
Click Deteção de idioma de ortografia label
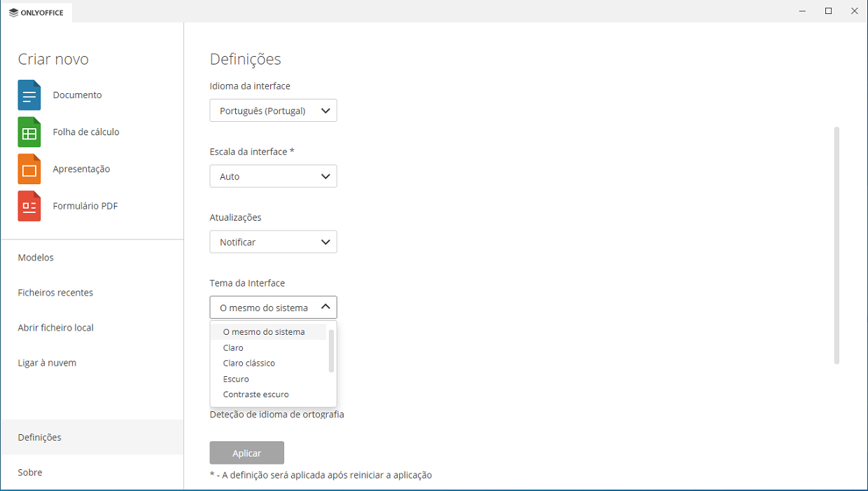coord(276,414)
